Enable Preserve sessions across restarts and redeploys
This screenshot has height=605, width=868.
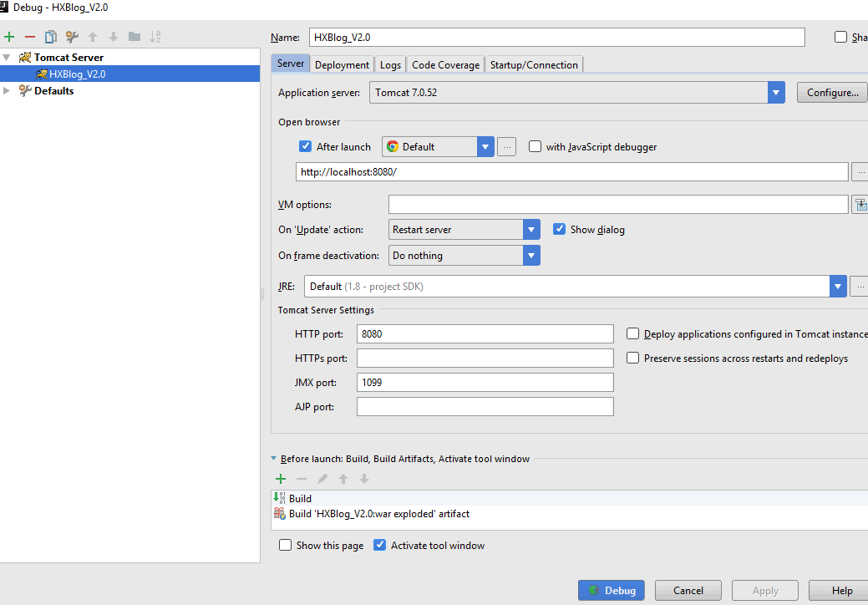(632, 358)
